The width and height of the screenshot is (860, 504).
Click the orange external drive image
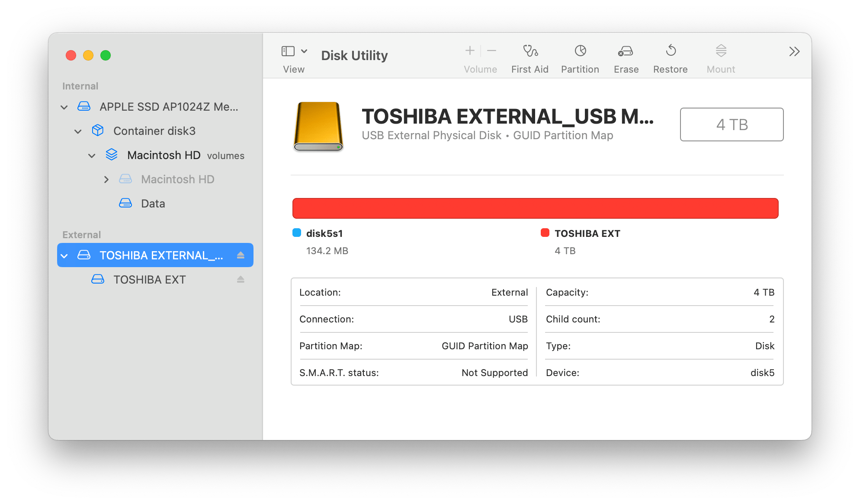pos(318,126)
